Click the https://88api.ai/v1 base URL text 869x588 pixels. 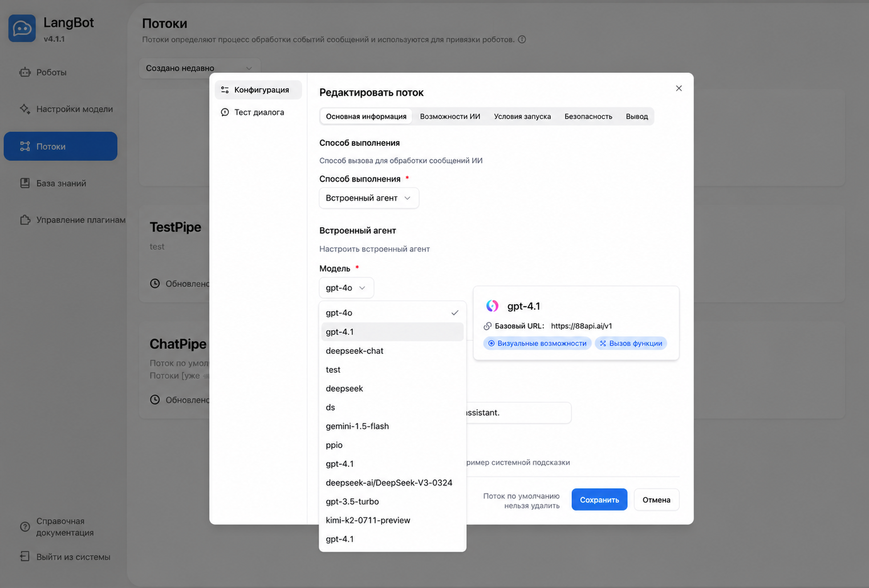(x=582, y=326)
